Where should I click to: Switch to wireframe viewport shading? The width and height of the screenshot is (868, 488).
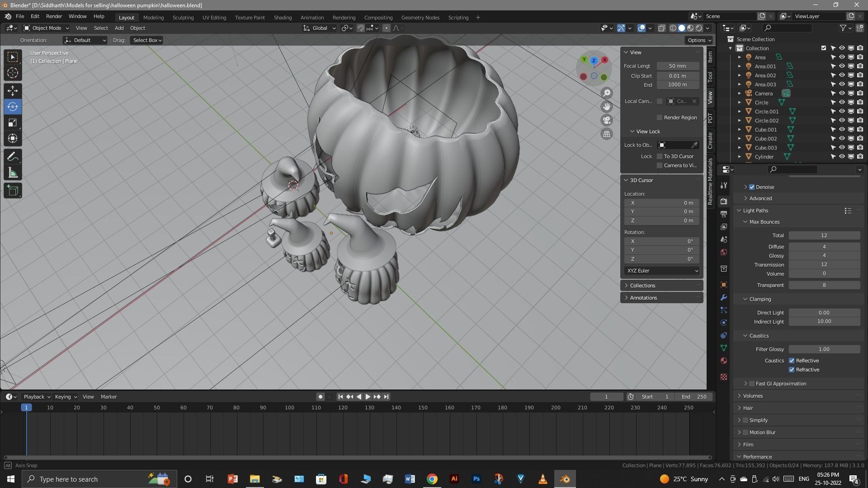point(673,28)
